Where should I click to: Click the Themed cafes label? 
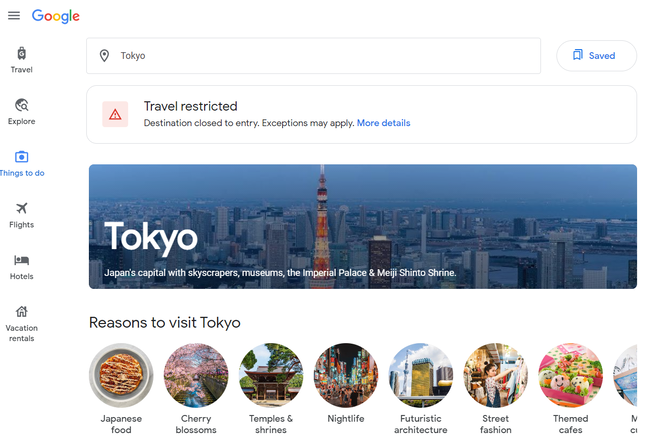click(570, 424)
